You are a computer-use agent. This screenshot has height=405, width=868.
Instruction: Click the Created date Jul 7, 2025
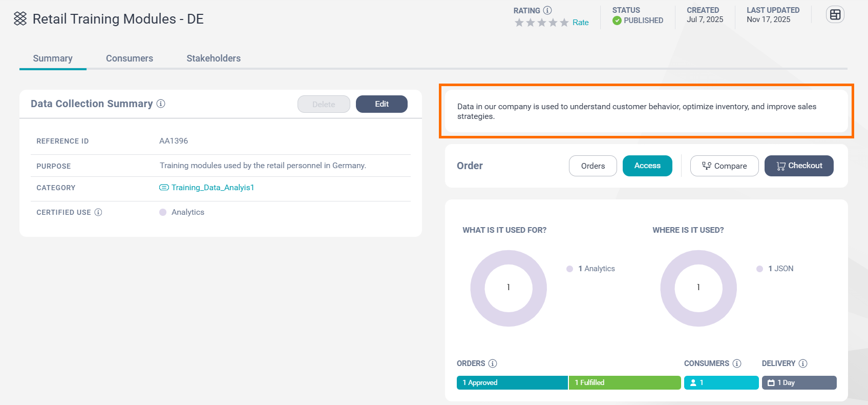[x=705, y=19]
